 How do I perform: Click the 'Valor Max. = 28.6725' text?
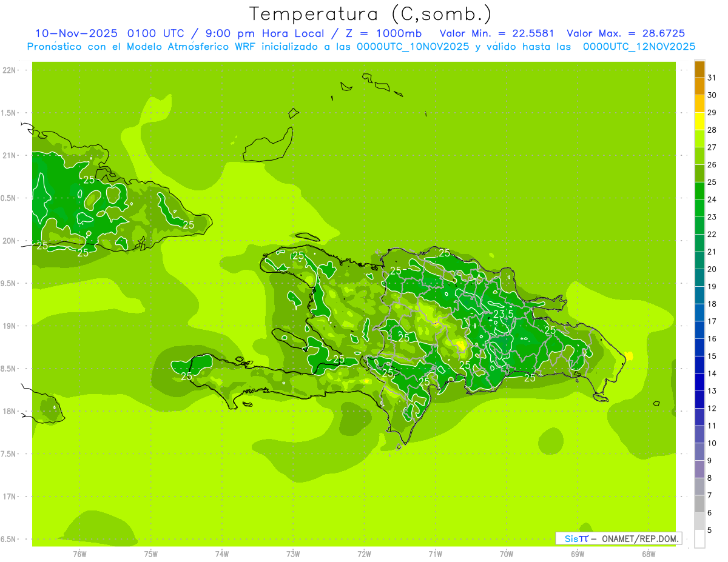(625, 33)
